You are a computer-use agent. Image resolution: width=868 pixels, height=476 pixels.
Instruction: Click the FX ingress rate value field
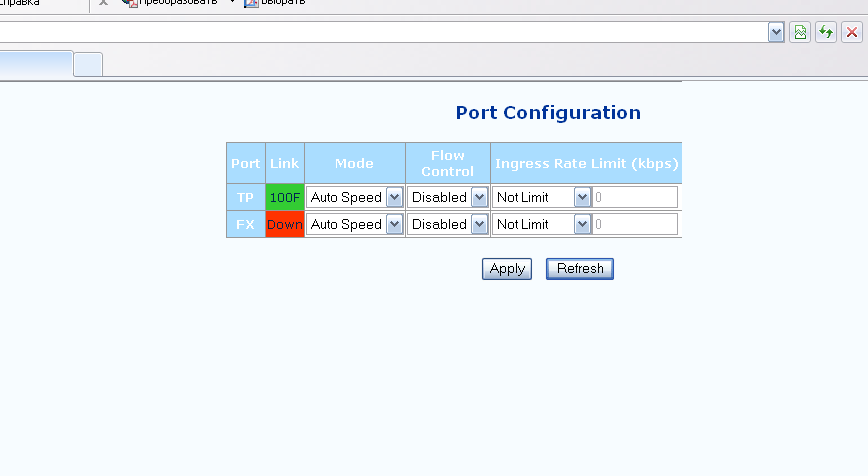point(635,224)
